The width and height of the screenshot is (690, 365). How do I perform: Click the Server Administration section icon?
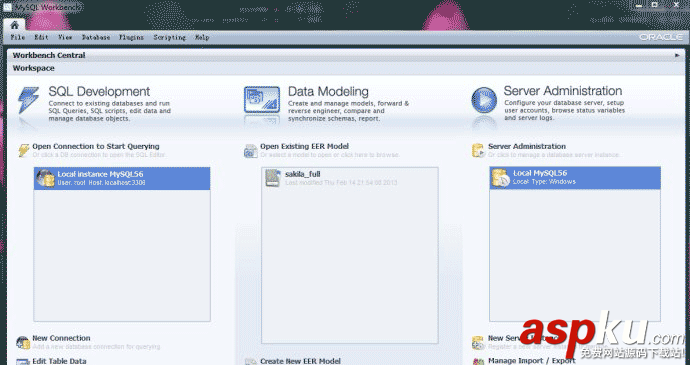click(x=478, y=150)
